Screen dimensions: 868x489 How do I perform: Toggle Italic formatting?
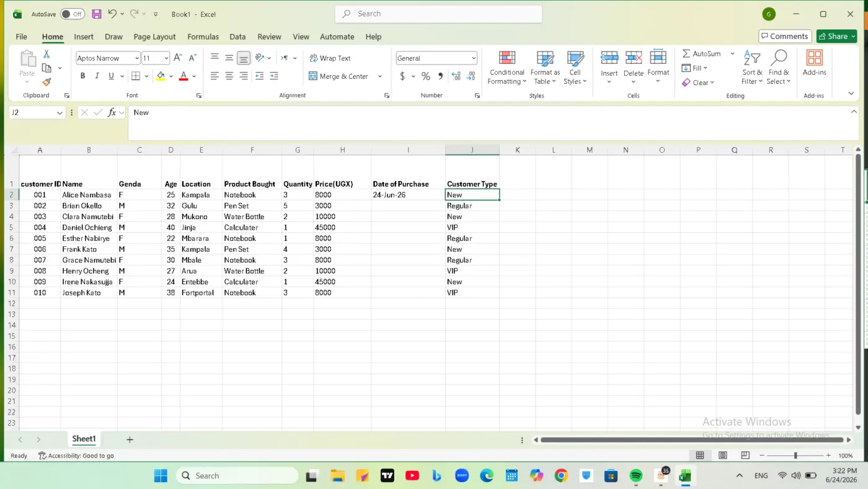97,76
